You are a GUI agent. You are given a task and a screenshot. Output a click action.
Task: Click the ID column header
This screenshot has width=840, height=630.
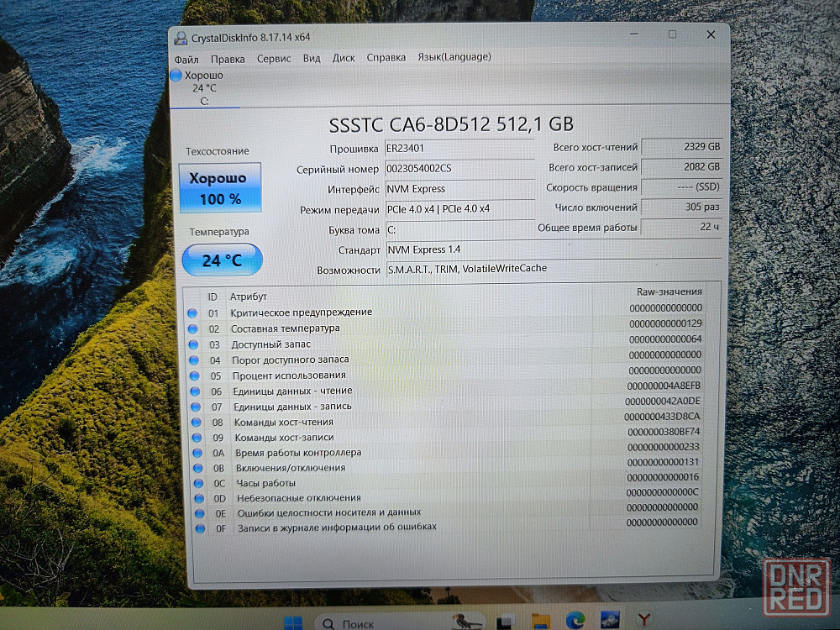click(213, 297)
